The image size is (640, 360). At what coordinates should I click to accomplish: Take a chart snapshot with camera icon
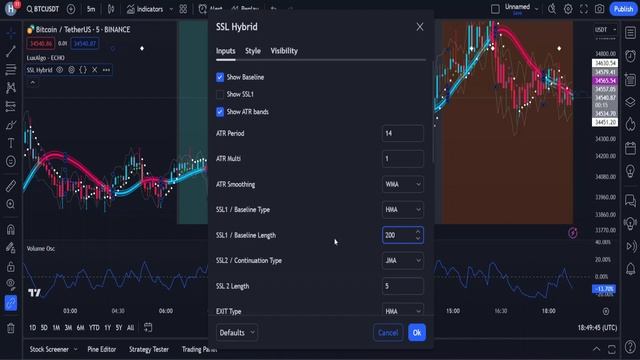click(599, 9)
